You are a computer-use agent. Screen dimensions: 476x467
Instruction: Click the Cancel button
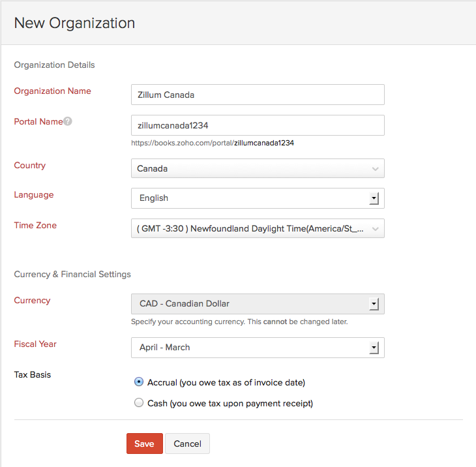187,444
